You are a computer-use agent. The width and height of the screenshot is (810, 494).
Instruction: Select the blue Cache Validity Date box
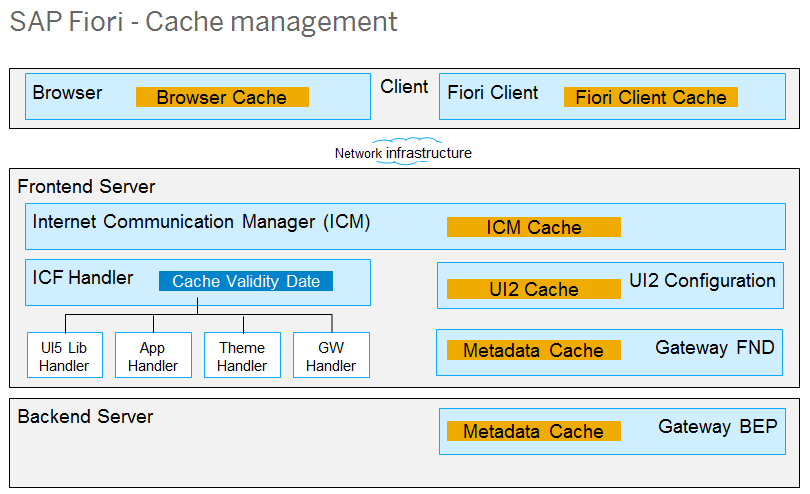point(246,281)
